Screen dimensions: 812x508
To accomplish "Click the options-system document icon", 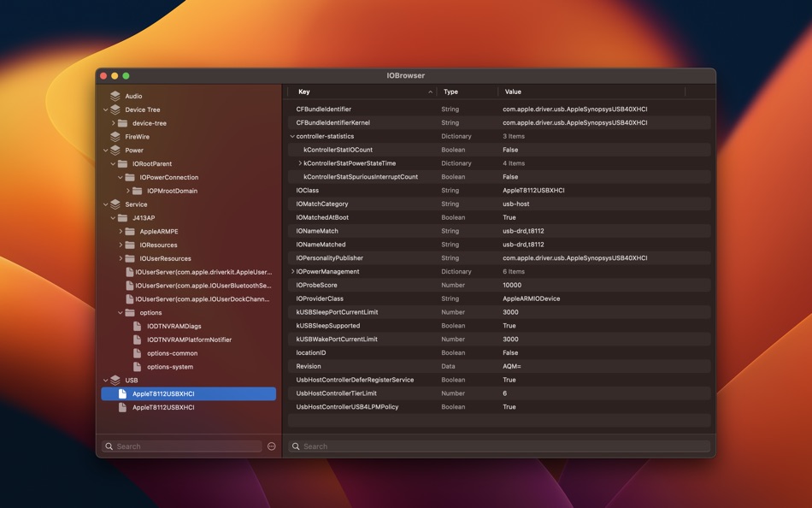I will coord(138,367).
